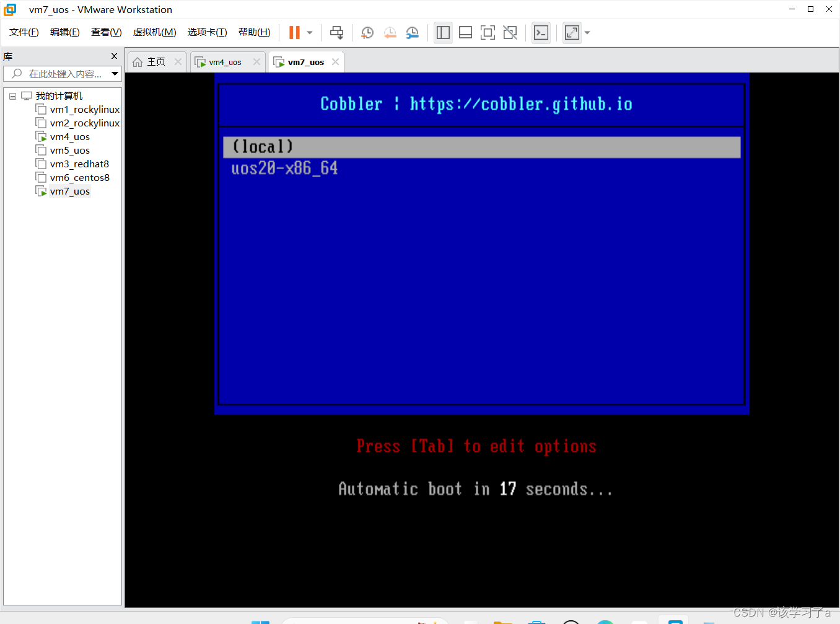Click the VMware Workstation title bar icon
The image size is (840, 624).
tap(10, 9)
